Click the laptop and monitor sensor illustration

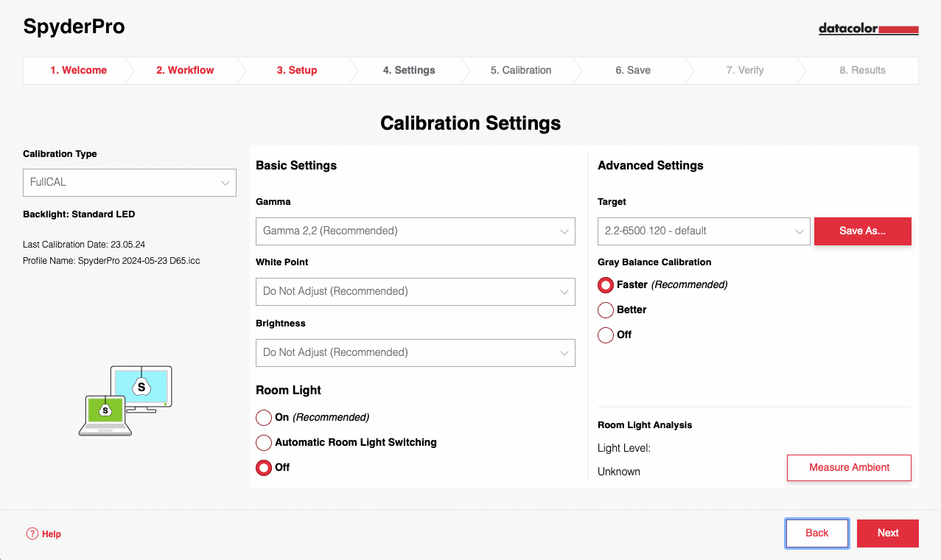125,401
